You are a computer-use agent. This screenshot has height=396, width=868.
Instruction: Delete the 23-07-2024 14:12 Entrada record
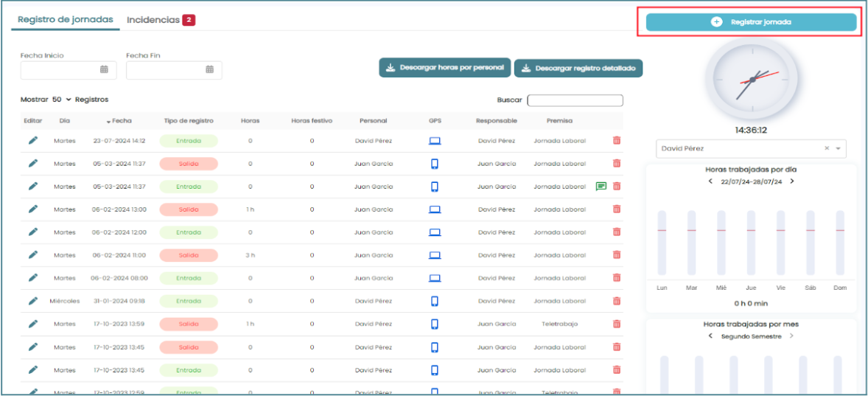pos(617,140)
